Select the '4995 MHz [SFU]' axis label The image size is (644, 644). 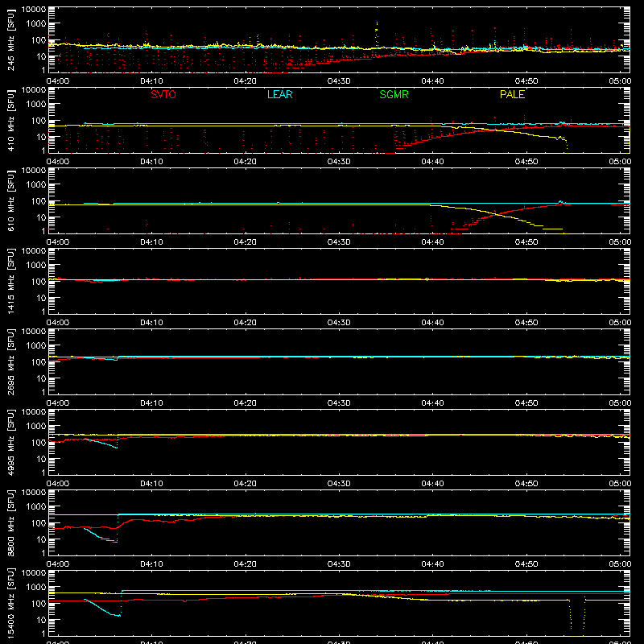coord(10,442)
